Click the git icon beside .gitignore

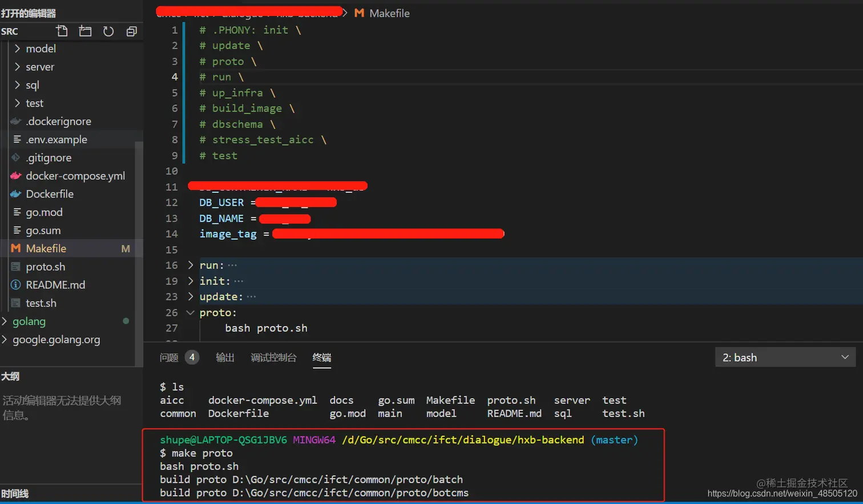click(16, 158)
